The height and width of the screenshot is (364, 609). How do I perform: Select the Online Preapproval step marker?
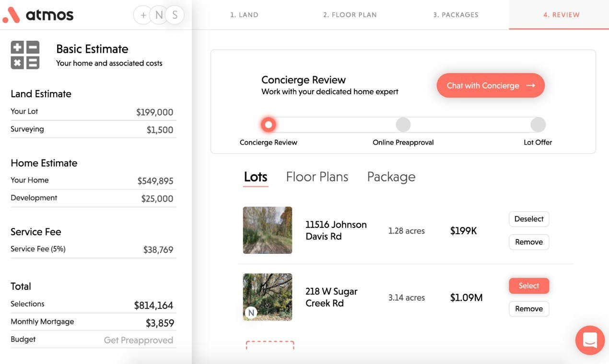tap(403, 125)
